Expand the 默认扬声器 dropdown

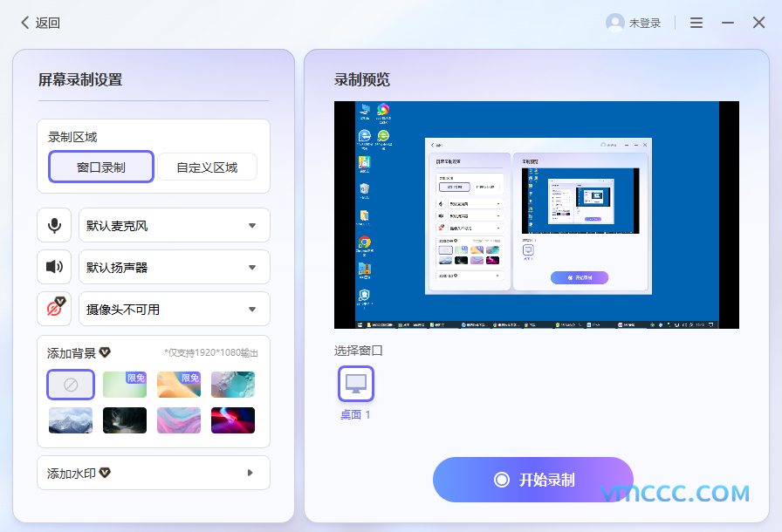(x=175, y=267)
